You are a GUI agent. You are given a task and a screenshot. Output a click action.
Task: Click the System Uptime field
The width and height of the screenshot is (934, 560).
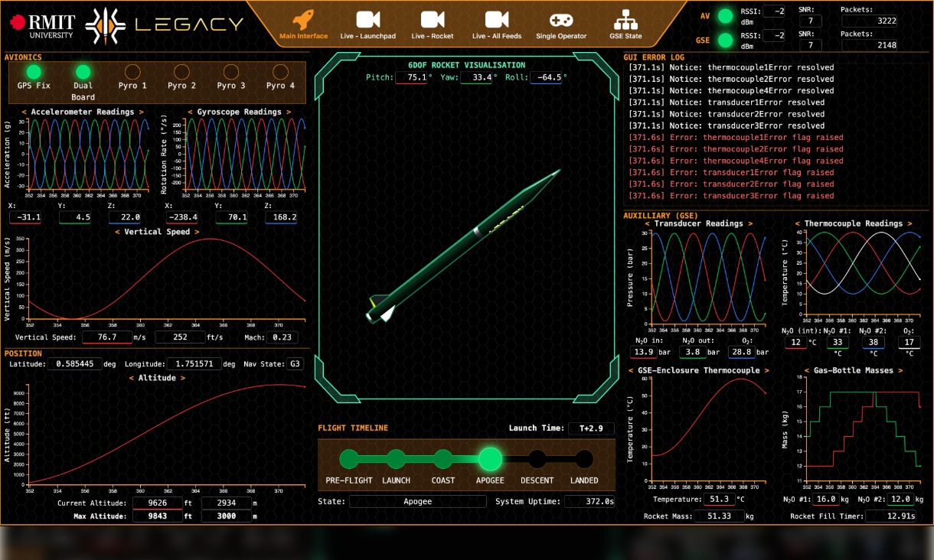pos(589,502)
